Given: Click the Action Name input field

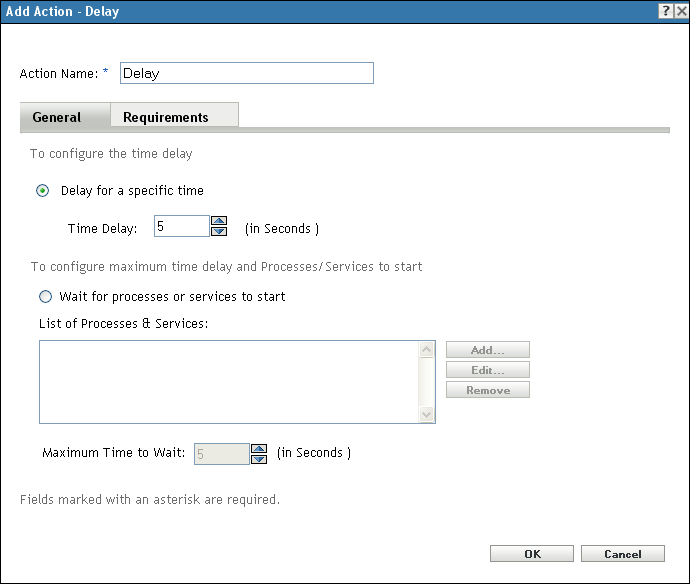Looking at the screenshot, I should click(x=247, y=73).
